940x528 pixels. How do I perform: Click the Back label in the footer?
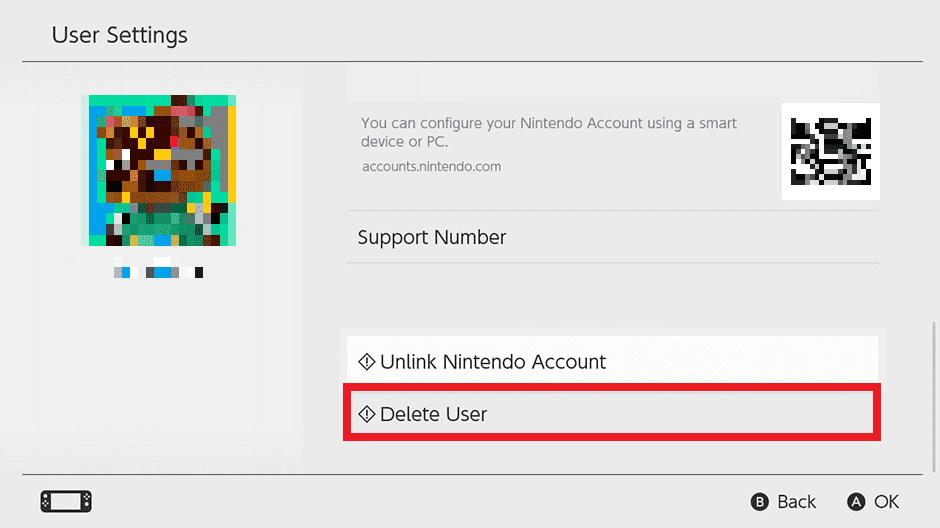coord(796,502)
